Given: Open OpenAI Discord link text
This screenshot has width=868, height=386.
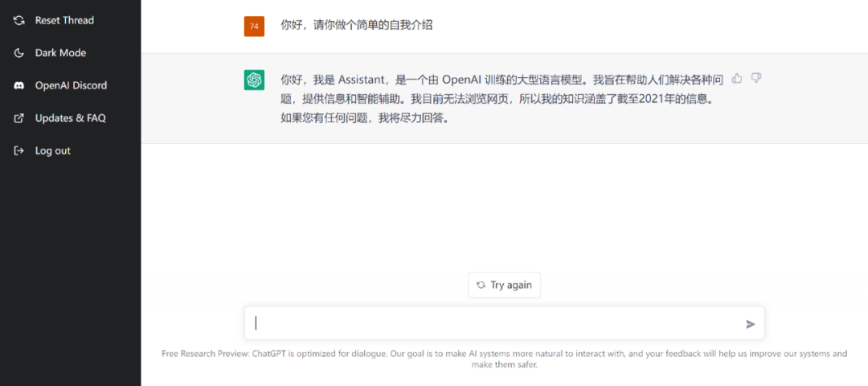Looking at the screenshot, I should 71,86.
